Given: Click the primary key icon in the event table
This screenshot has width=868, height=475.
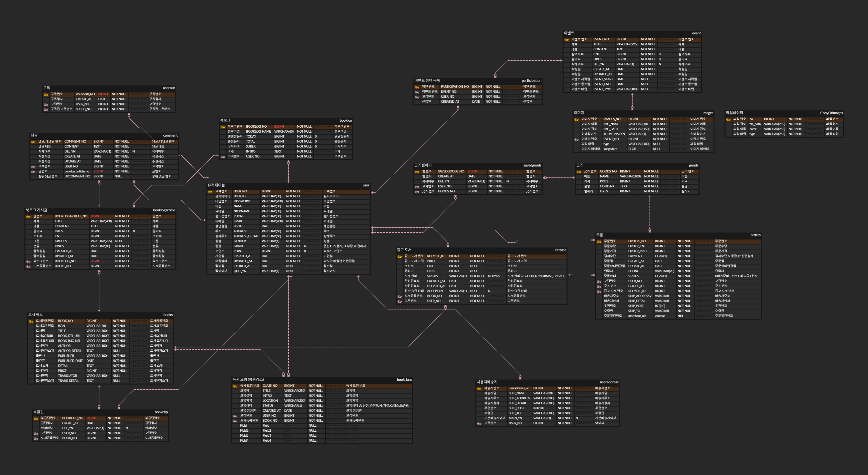Looking at the screenshot, I should coord(567,40).
